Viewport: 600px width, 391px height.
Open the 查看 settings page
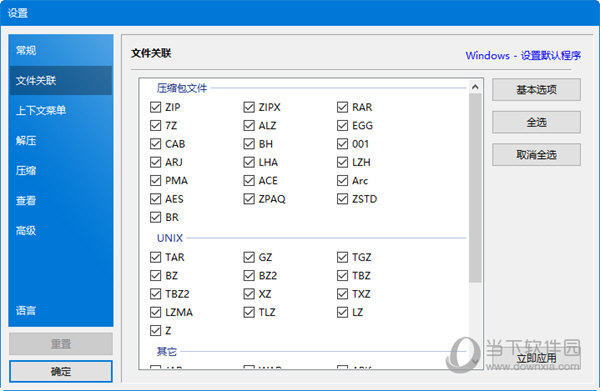tap(61, 200)
